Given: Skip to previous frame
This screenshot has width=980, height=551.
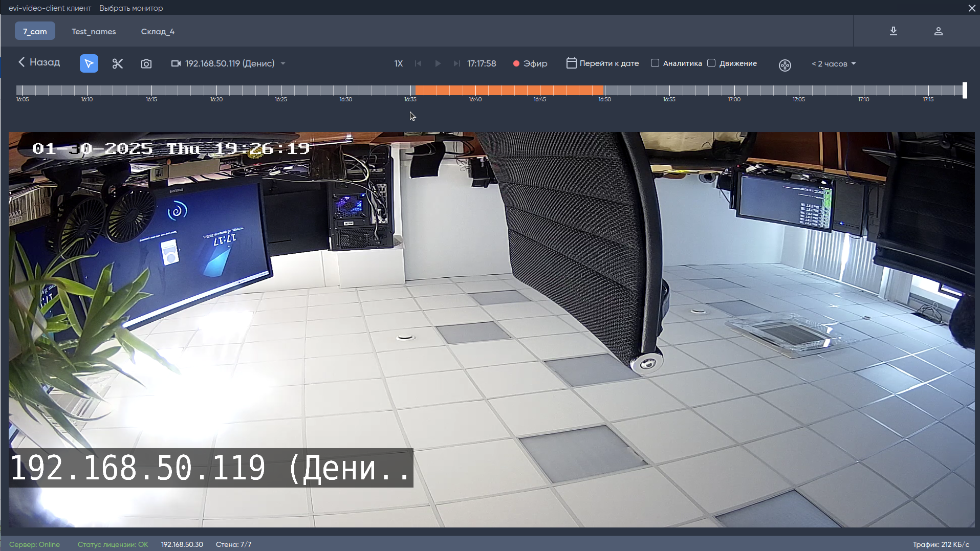Looking at the screenshot, I should [418, 63].
